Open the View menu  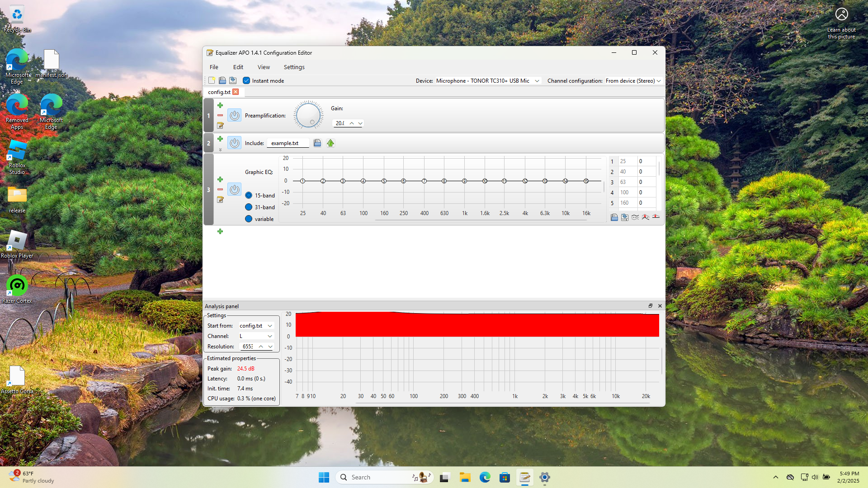coord(264,67)
